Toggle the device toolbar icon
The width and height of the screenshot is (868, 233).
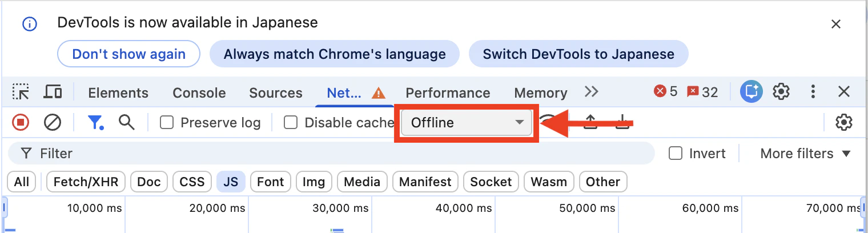[x=53, y=92]
